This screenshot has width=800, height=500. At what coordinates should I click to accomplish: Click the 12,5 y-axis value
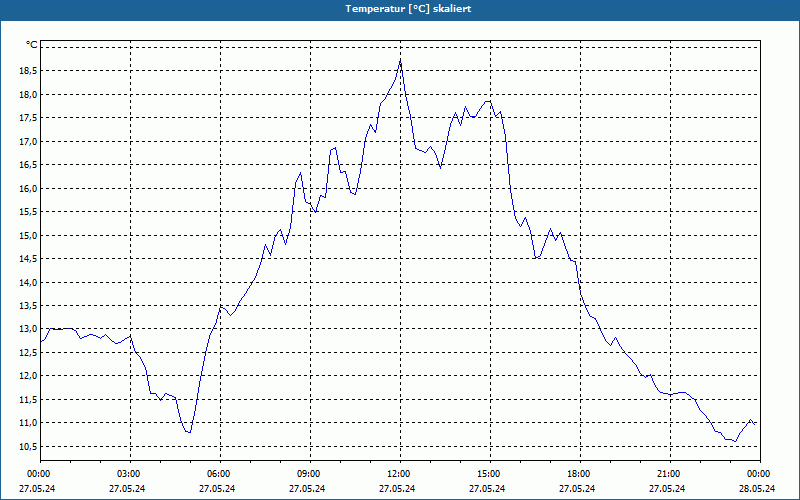point(28,353)
